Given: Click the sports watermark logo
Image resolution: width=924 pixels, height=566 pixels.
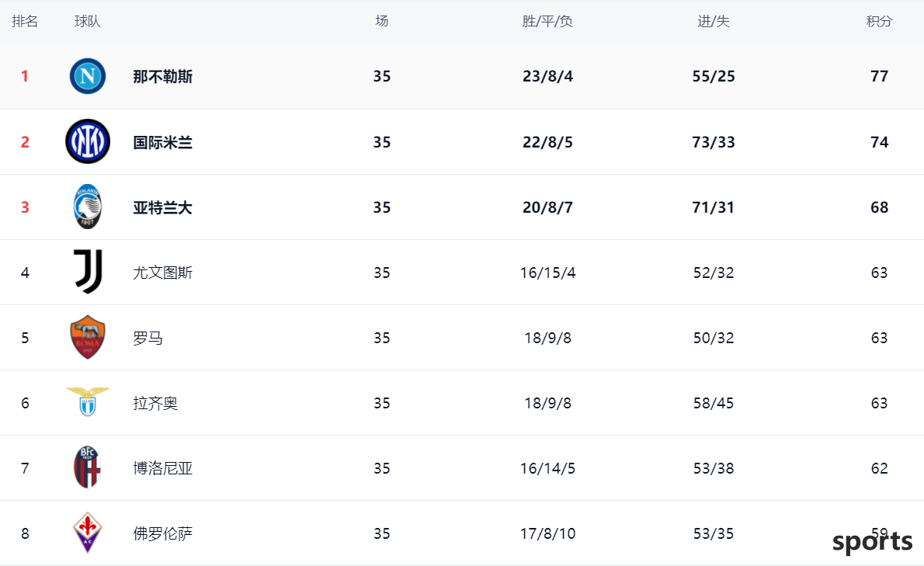Looking at the screenshot, I should [x=873, y=542].
